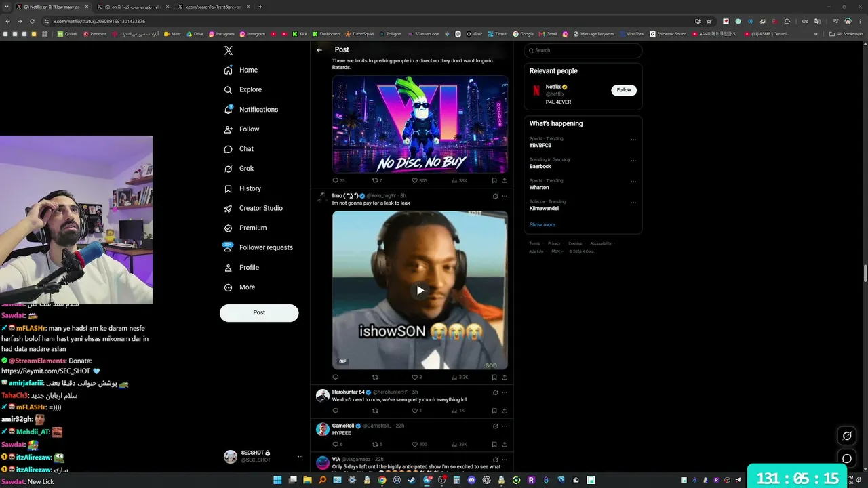Share the No Disc No Buy post
This screenshot has width=868, height=488.
(x=505, y=180)
